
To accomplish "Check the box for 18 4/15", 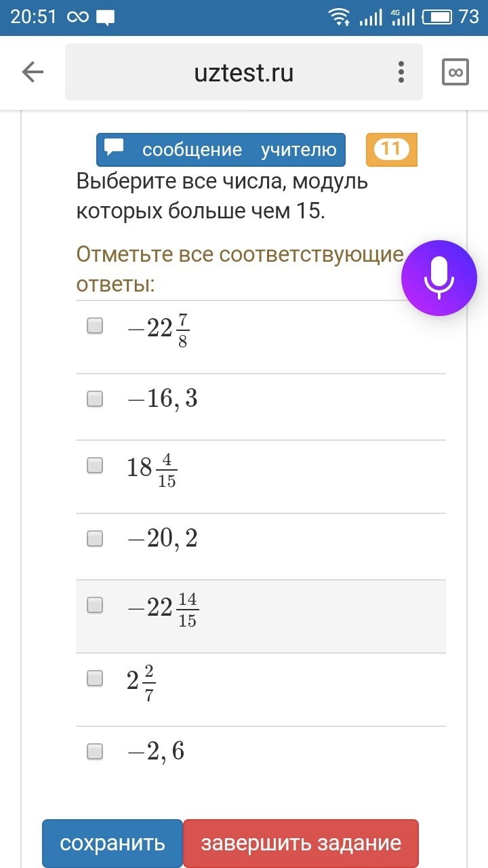I will (95, 465).
